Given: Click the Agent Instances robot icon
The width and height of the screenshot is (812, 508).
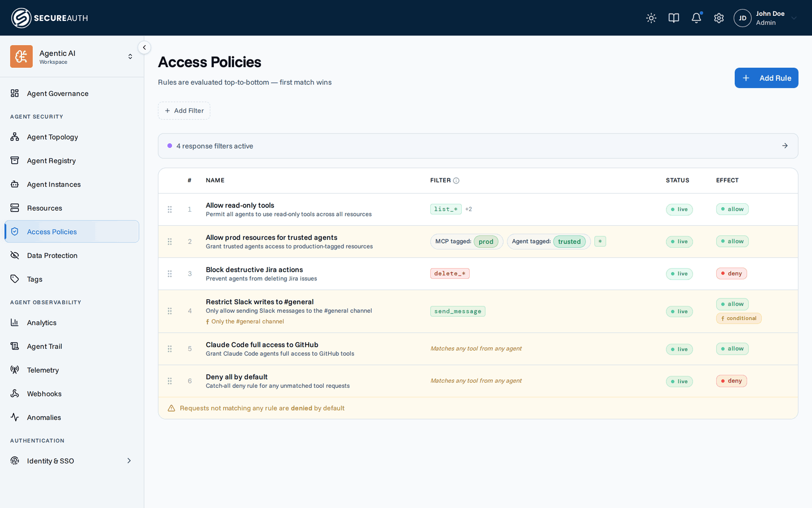Looking at the screenshot, I should pyautogui.click(x=15, y=184).
